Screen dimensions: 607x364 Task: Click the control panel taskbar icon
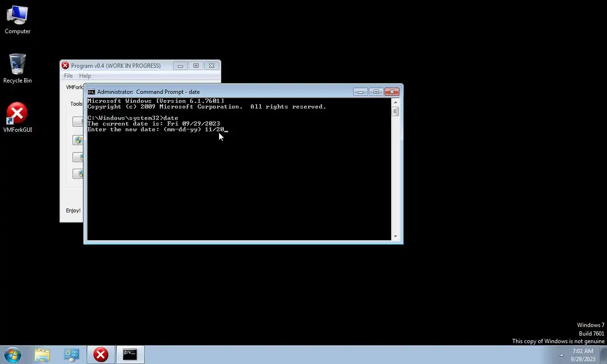(x=72, y=355)
